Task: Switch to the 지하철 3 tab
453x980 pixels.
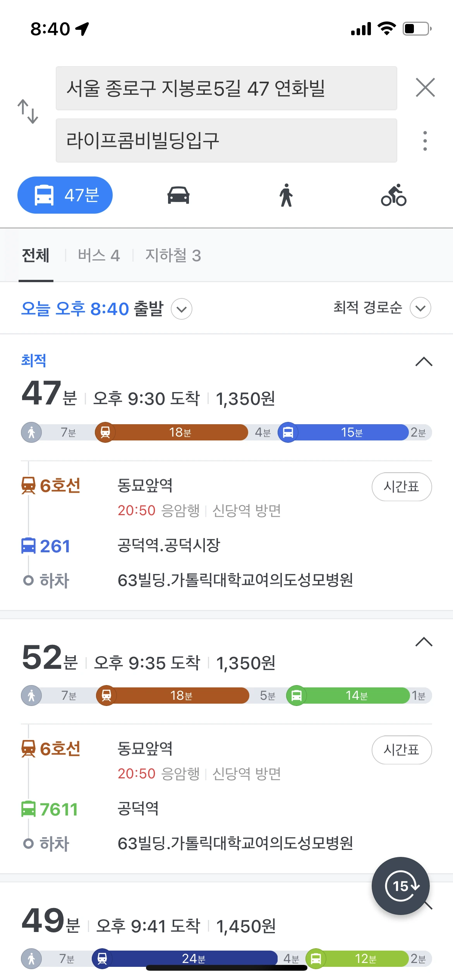Action: [x=173, y=255]
